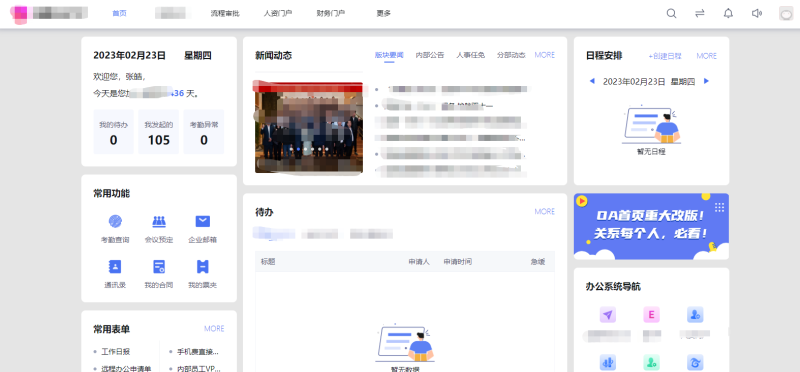Click the blue cactus-shaped navigation icon
Image resolution: width=800 pixels, height=372 pixels.
(608, 362)
